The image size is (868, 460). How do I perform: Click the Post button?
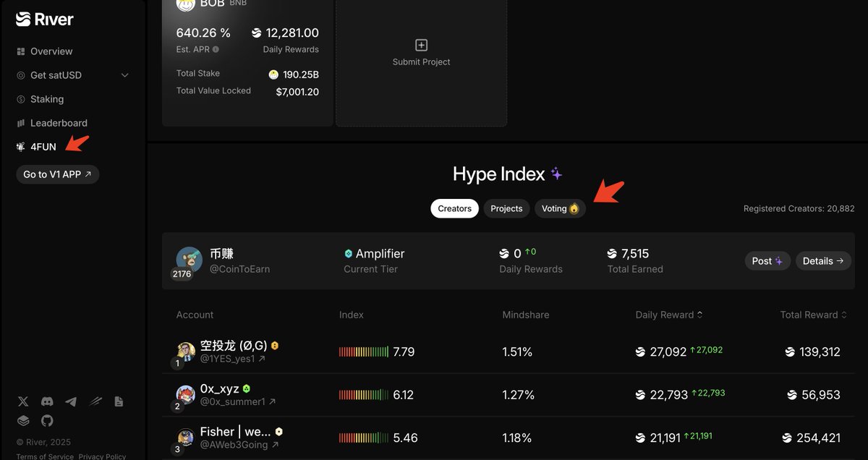coord(767,261)
